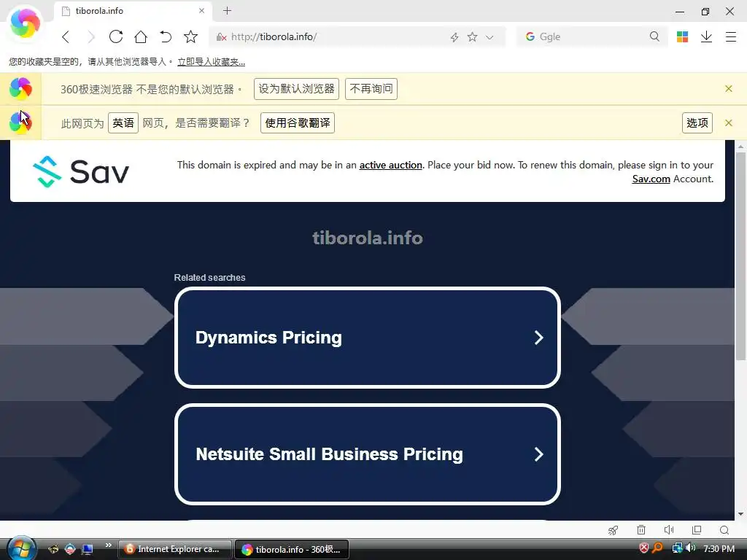Click the 7:30 PM taskbar clock
Screen dimensions: 747x560
[719, 548]
